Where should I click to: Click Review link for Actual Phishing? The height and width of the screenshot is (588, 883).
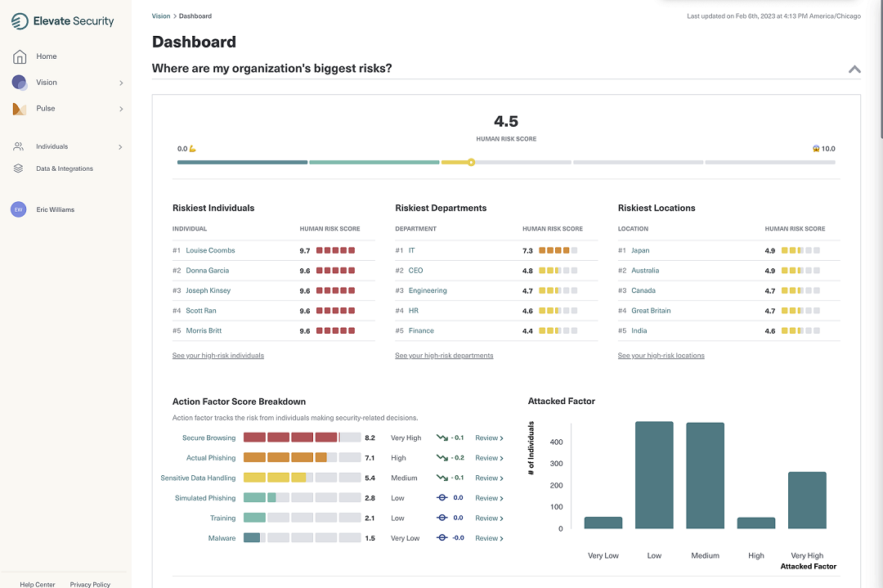[489, 458]
